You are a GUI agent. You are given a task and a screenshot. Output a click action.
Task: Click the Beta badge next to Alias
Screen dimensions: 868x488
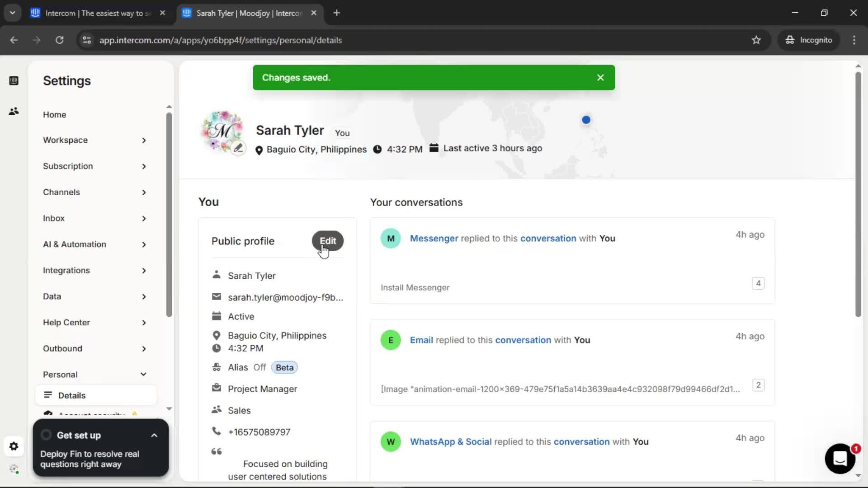point(284,367)
